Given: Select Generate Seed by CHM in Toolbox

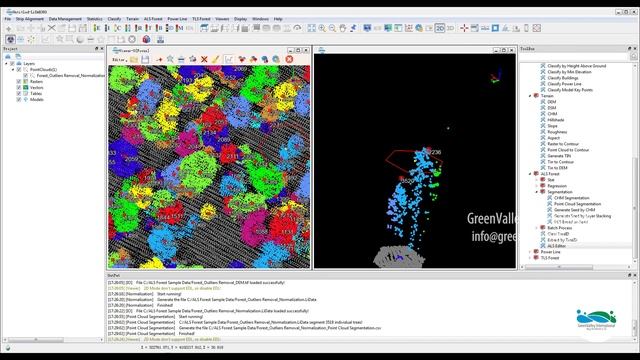Looking at the screenshot, I should click(x=574, y=210).
